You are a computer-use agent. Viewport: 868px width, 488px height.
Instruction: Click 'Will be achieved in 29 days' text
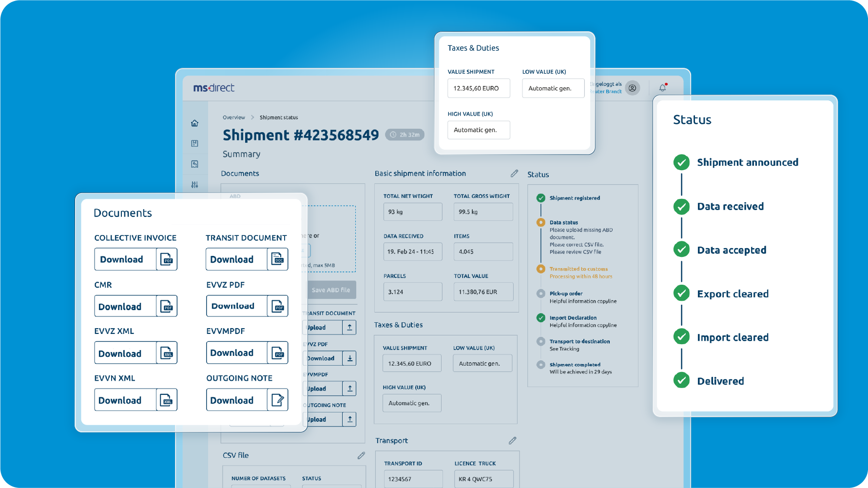(580, 372)
